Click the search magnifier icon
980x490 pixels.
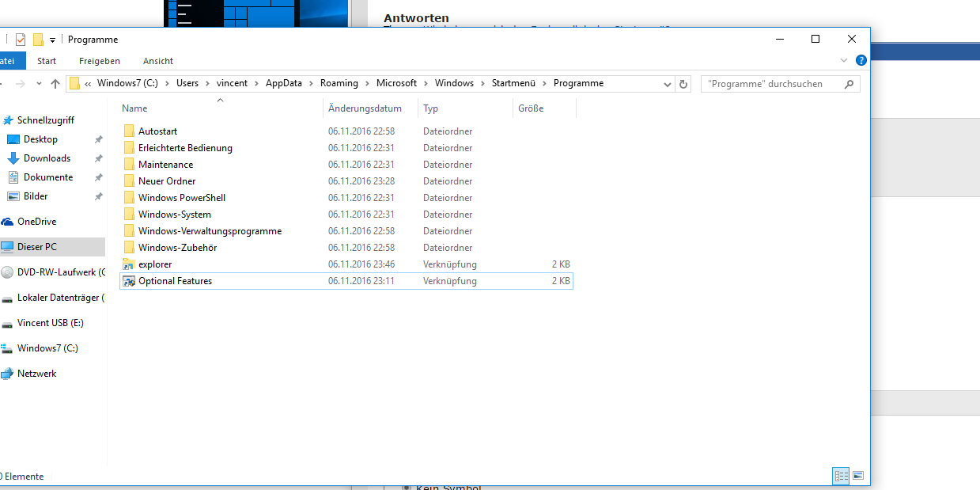click(849, 84)
